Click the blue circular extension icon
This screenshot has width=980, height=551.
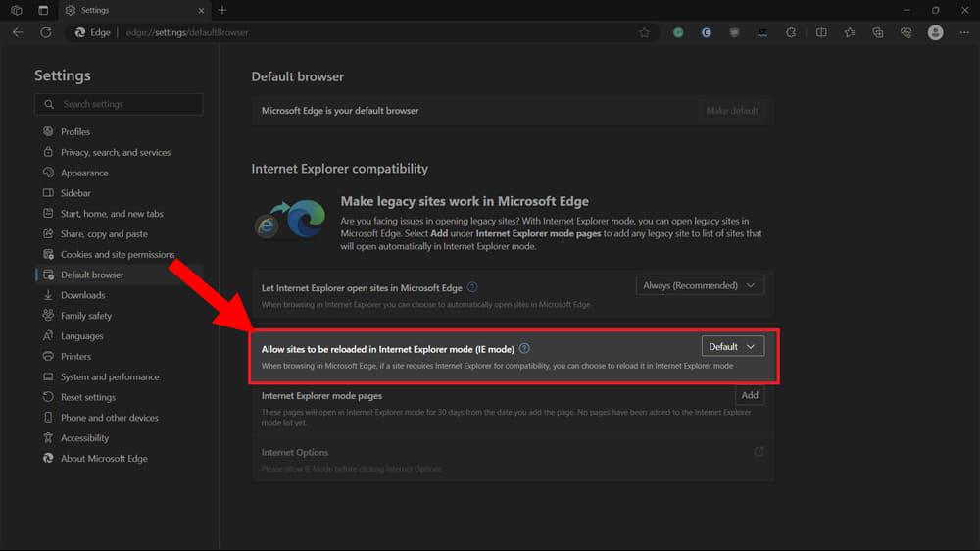(x=707, y=32)
